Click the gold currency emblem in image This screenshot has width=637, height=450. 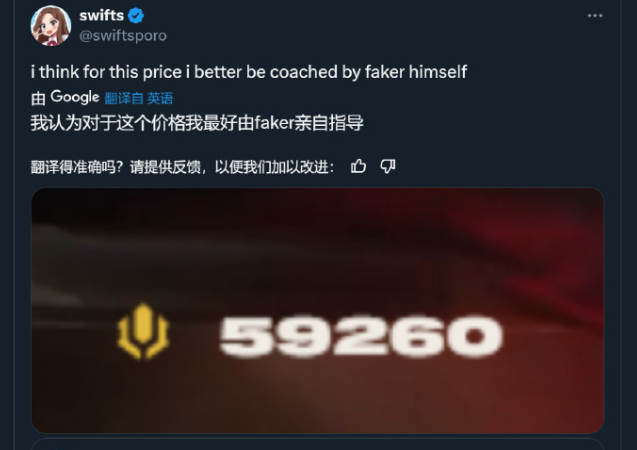pos(143,331)
